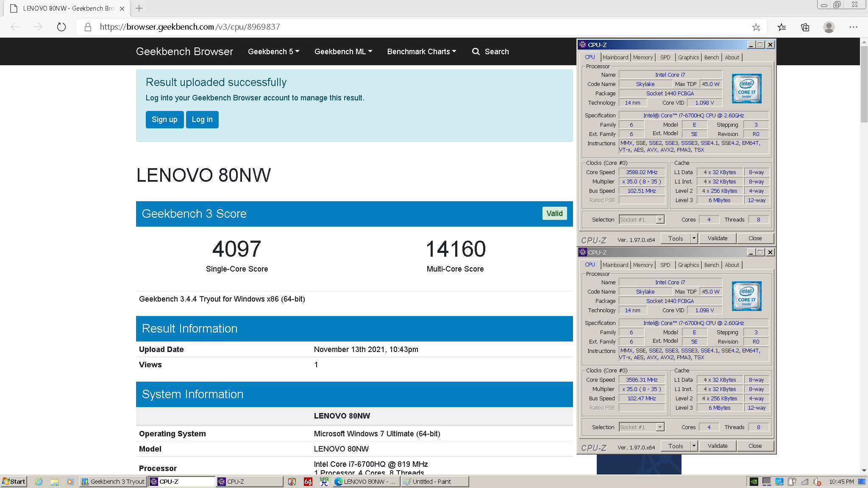The width and height of the screenshot is (868, 488).
Task: Click the monitor tray icon next to NVIDIA
Action: (x=767, y=482)
